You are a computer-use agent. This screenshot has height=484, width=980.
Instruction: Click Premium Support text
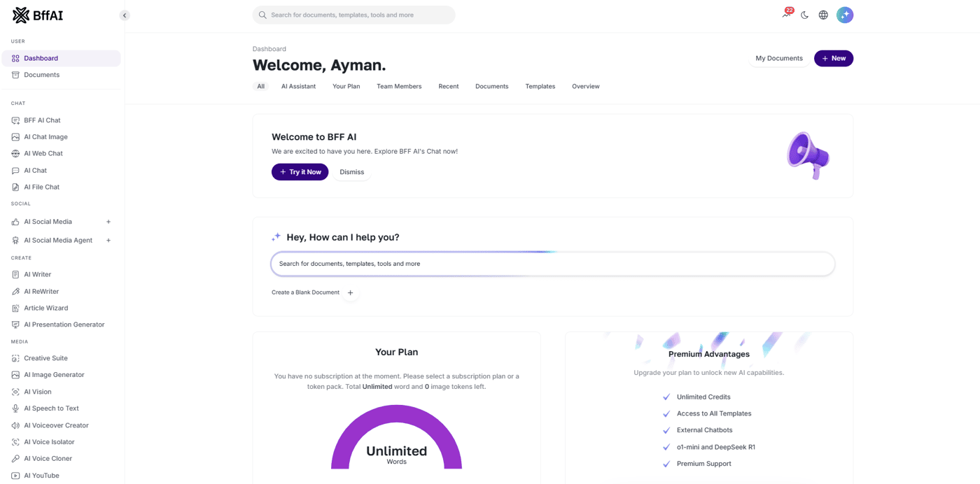point(703,464)
